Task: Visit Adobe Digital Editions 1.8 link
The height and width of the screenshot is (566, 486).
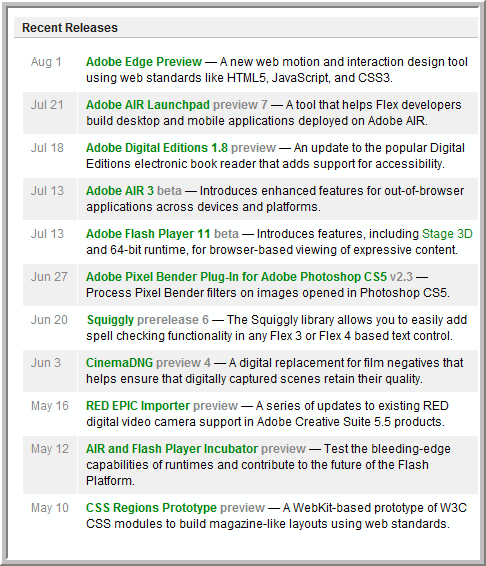Action: [157, 148]
